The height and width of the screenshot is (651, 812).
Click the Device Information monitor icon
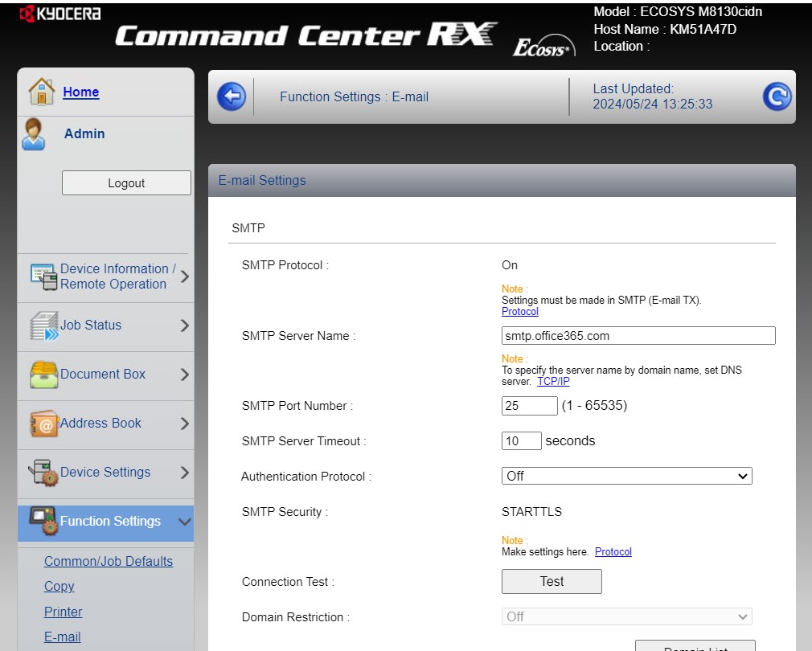pyautogui.click(x=43, y=276)
